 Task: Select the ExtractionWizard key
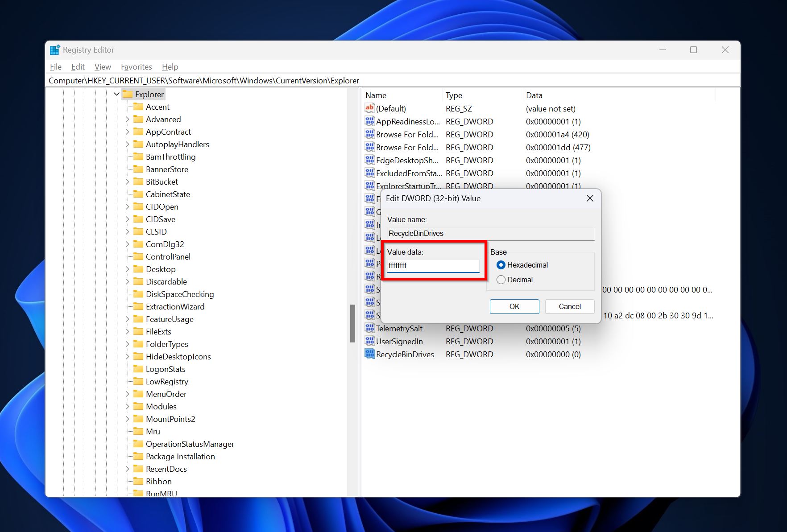click(175, 306)
